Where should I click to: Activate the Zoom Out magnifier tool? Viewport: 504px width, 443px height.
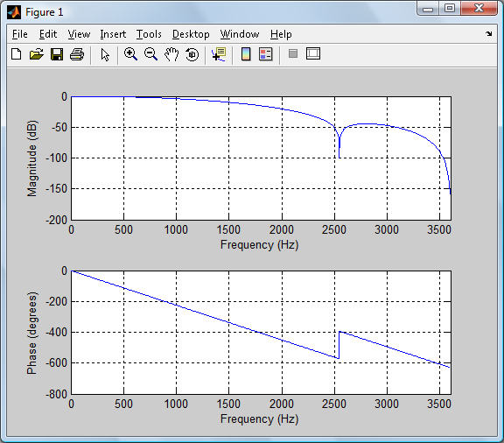150,54
